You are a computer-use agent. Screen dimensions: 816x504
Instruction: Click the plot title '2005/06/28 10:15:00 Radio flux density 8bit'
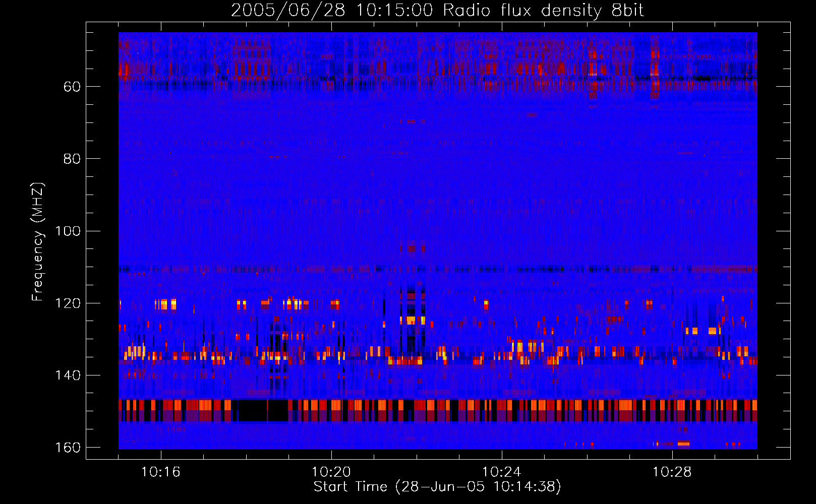pos(437,11)
